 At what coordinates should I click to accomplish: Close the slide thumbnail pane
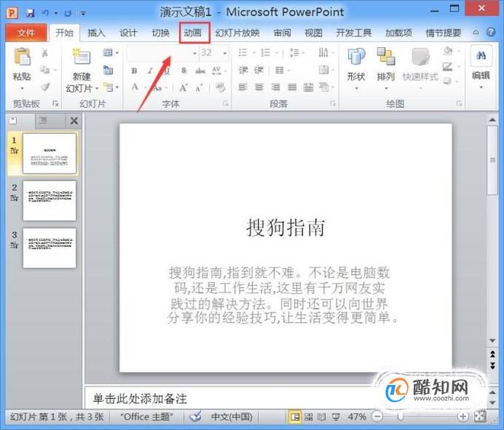tap(74, 121)
